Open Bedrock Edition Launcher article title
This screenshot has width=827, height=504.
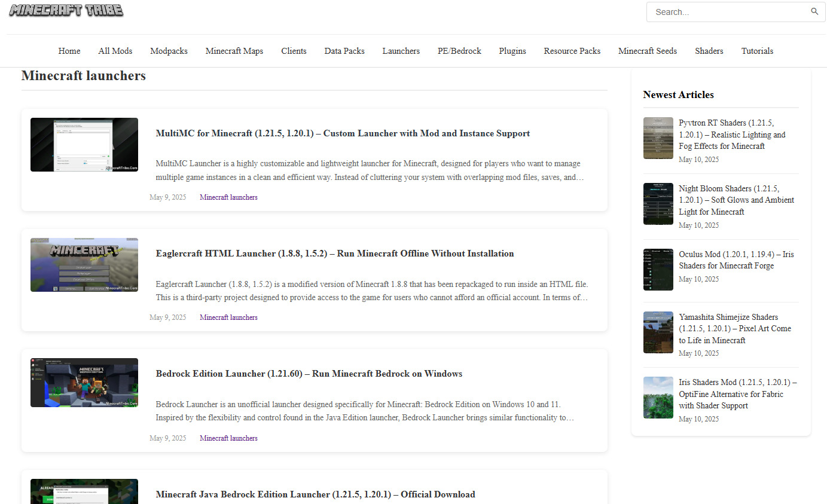[309, 374]
